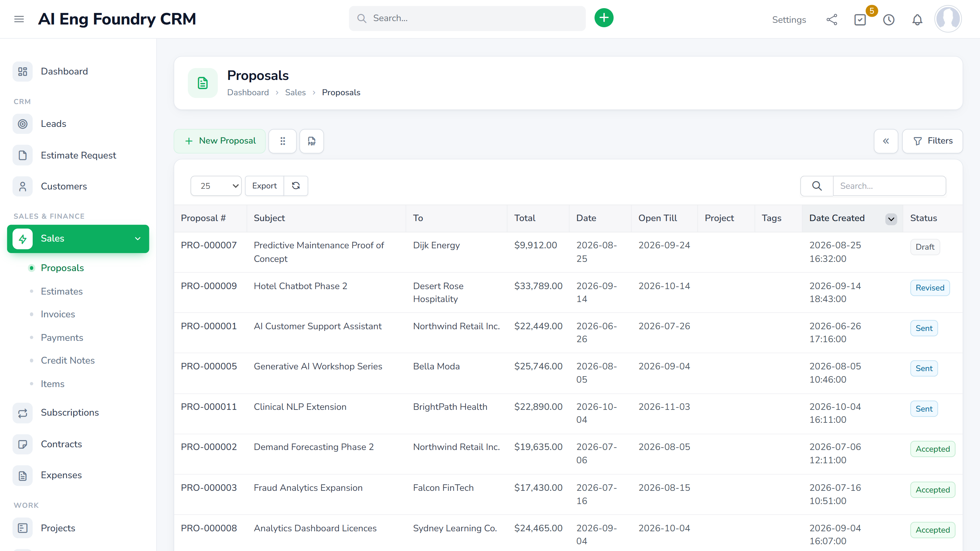
Task: Open the Payments submenu item
Action: (x=62, y=338)
